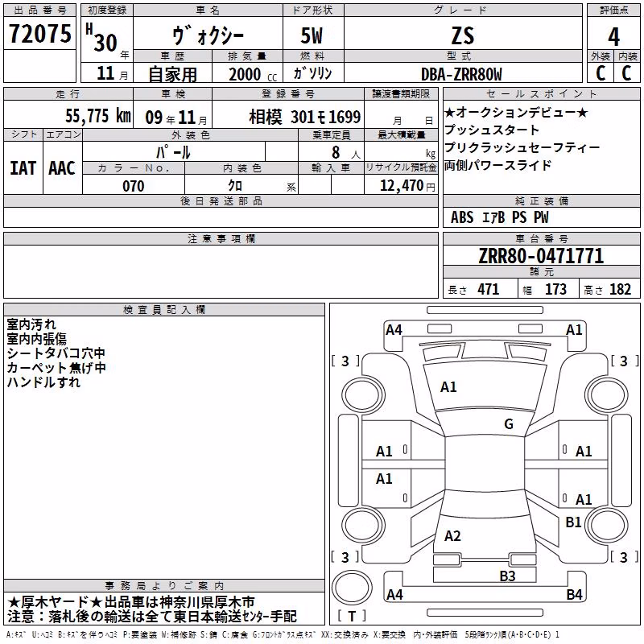644x644 pixels.
Task: Click the equipment line ABS エアB PS PW
Action: 499,217
